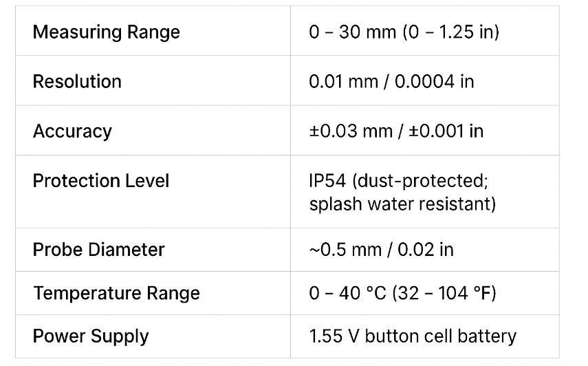Click the Power Supply label cell
The height and width of the screenshot is (366, 588).
click(91, 336)
